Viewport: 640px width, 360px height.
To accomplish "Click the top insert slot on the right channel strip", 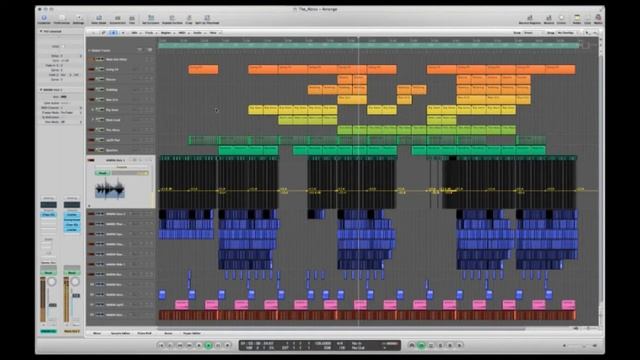I will click(x=72, y=215).
